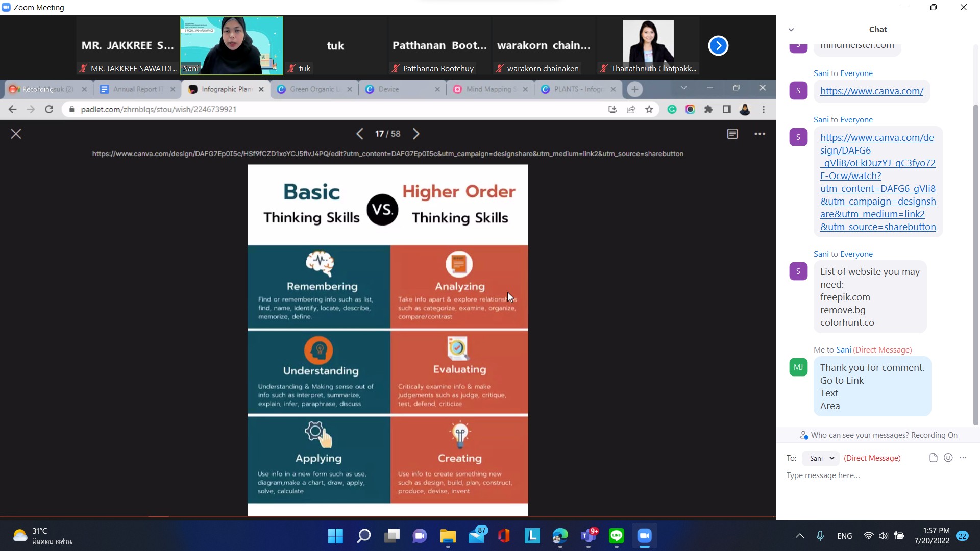Open the chat emoji picker
This screenshot has height=551, width=980.
tap(948, 458)
